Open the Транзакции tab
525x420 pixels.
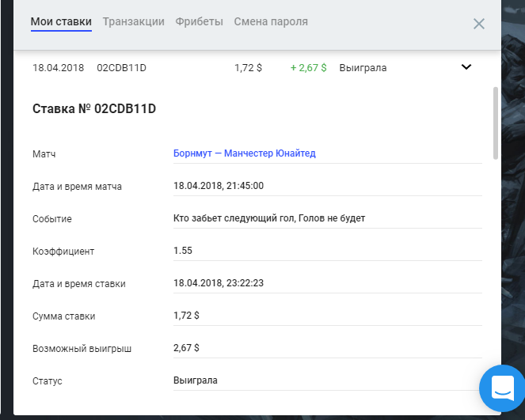click(133, 22)
